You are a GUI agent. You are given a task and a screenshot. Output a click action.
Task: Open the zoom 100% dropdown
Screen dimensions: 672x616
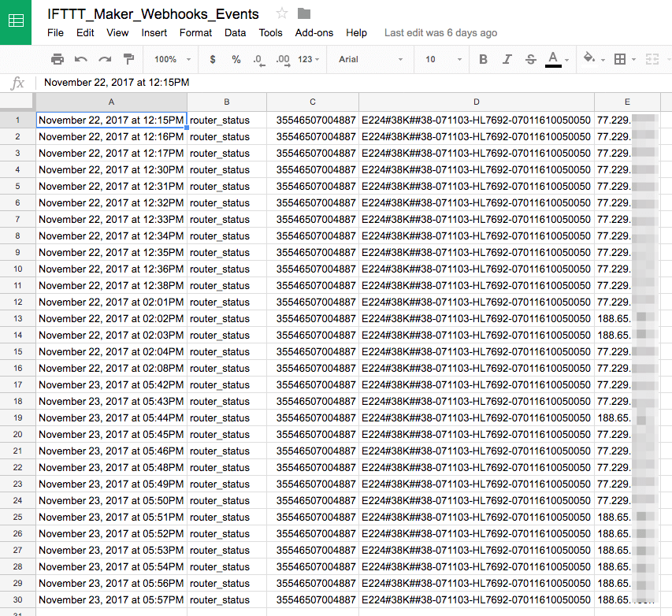173,59
